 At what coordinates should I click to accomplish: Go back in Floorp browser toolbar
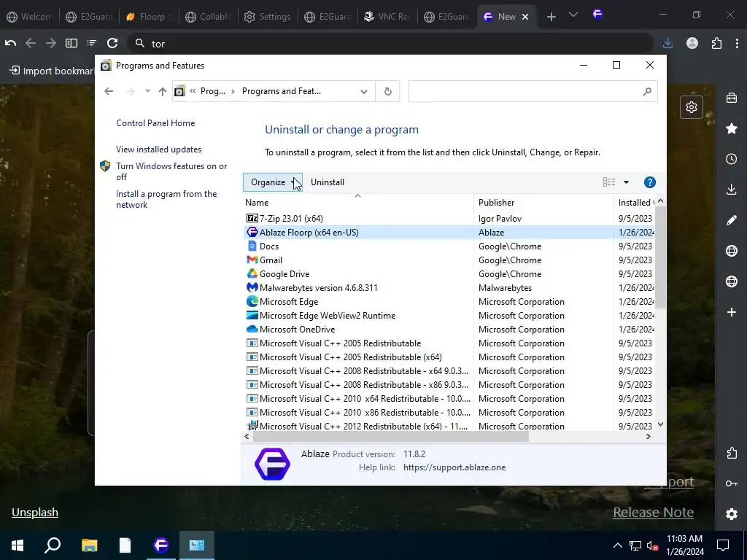[x=31, y=43]
